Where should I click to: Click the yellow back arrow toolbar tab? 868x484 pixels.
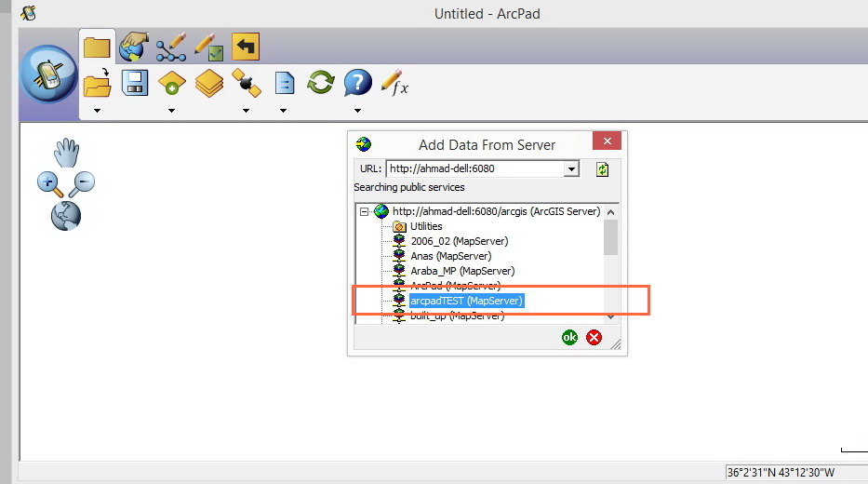pos(246,47)
